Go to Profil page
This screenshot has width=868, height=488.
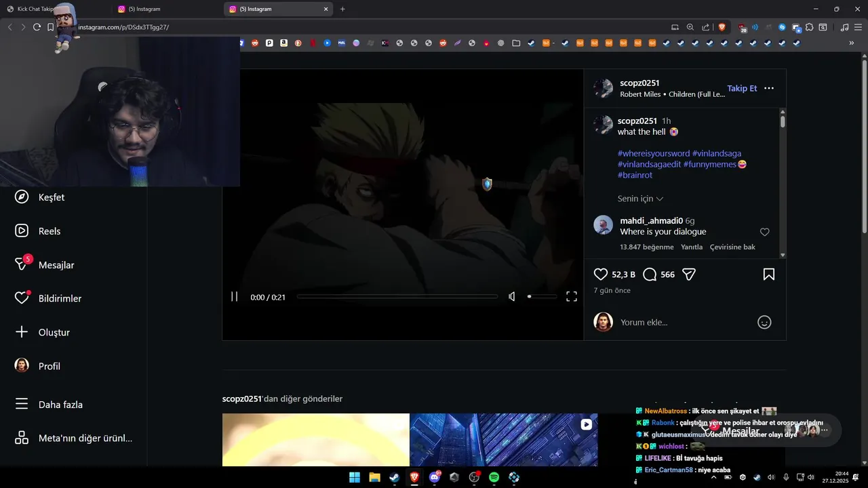pos(38,366)
